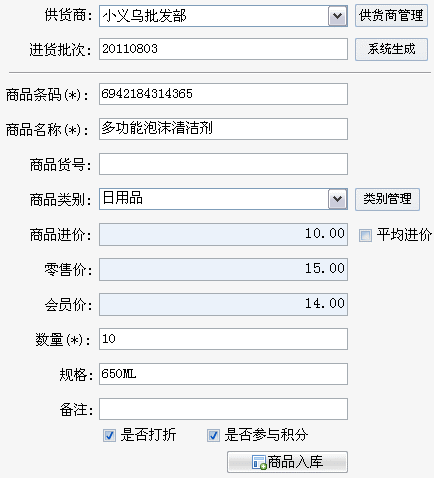Click into the 商品条码 barcode field
Viewport: 434px width, 478px height.
[x=223, y=94]
